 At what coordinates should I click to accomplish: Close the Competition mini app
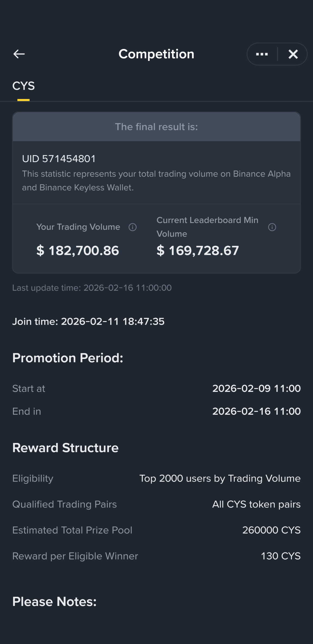[293, 54]
